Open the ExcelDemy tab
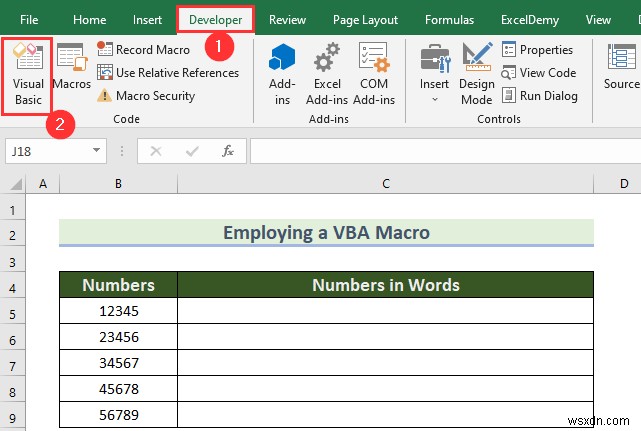Screen dimensions: 641x431 [x=530, y=20]
